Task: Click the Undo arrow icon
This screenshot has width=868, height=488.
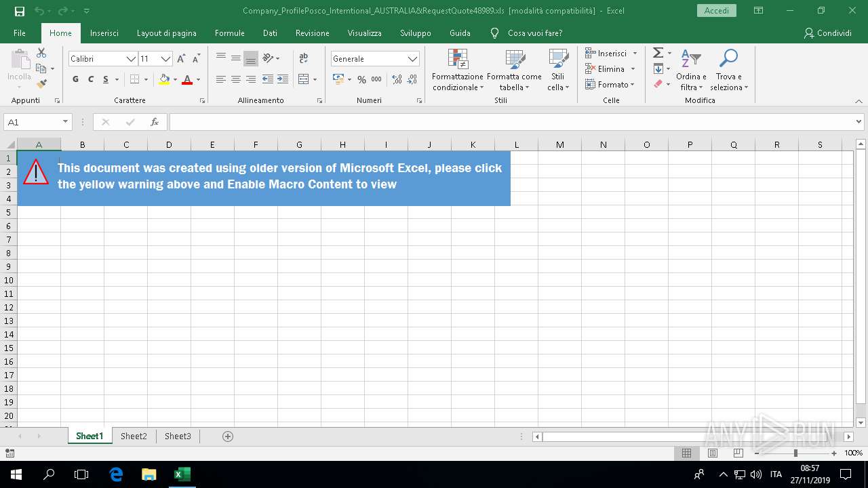Action: click(39, 11)
